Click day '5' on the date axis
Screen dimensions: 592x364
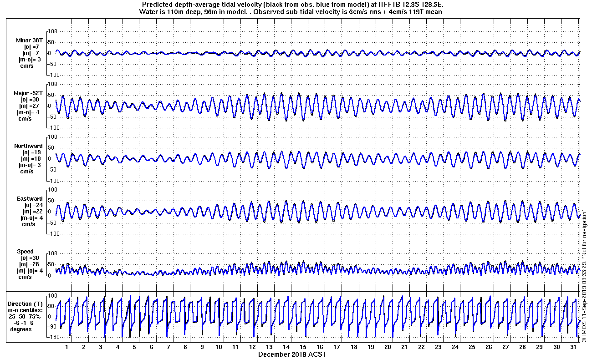(x=134, y=347)
